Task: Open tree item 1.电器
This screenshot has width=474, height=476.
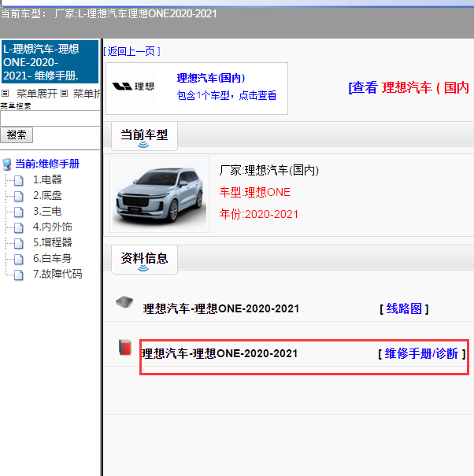Action: pos(47,179)
